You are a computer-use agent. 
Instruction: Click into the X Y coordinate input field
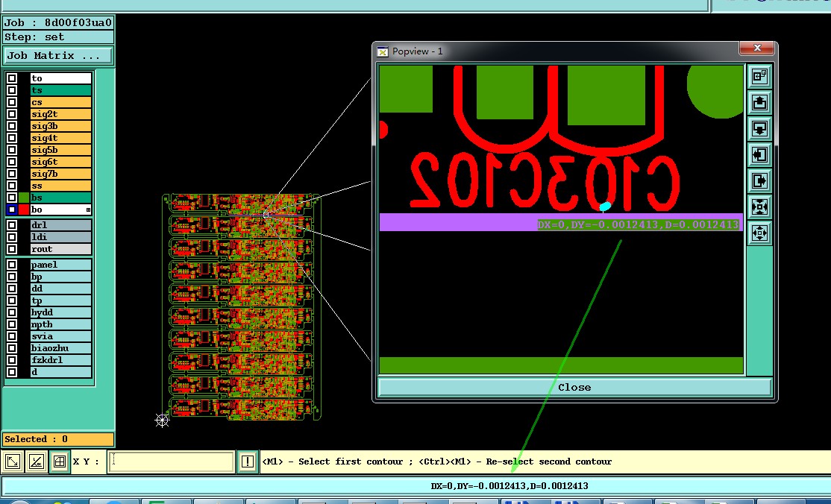171,462
